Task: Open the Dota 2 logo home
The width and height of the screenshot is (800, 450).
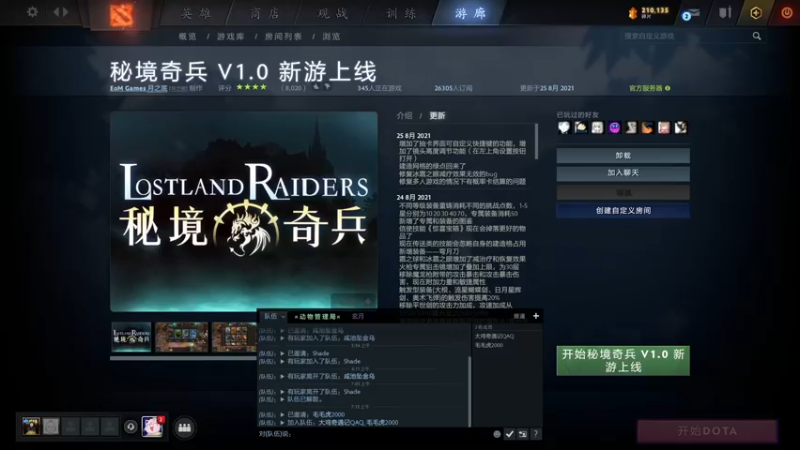Action: [121, 14]
